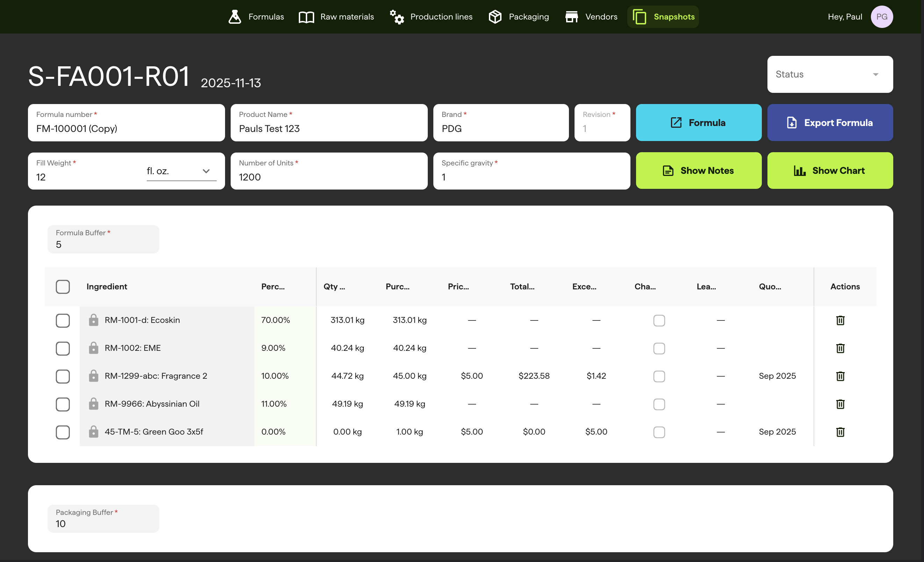Open the Formulas section via the flask icon
924x562 pixels.
pyautogui.click(x=234, y=16)
